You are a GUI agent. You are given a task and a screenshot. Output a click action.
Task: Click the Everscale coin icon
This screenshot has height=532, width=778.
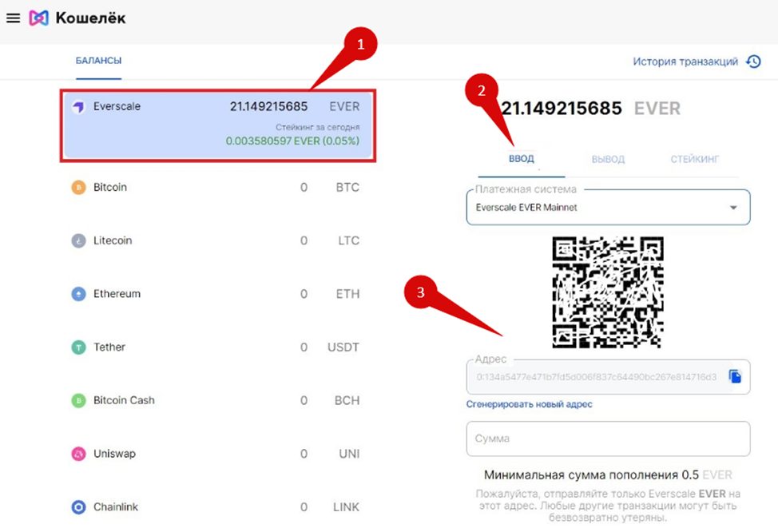(x=78, y=107)
